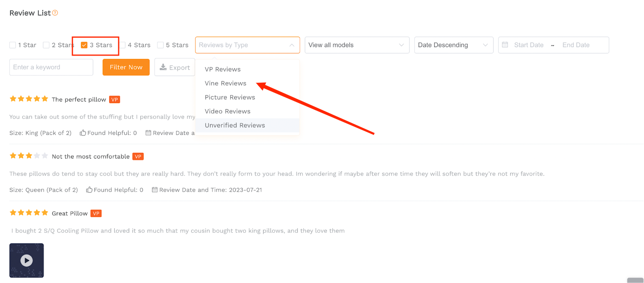Screen dimensions: 644x283
Task: Click thumbs-up icon for Queen pack review
Action: (x=89, y=189)
